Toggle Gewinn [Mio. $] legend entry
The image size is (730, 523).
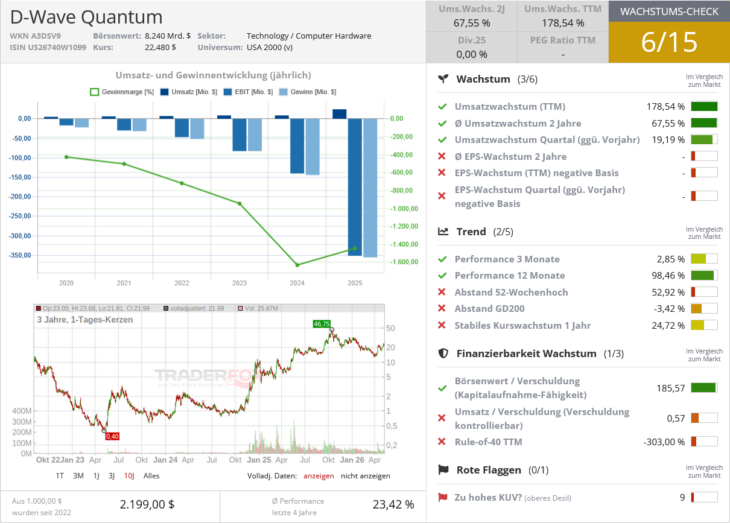308,92
